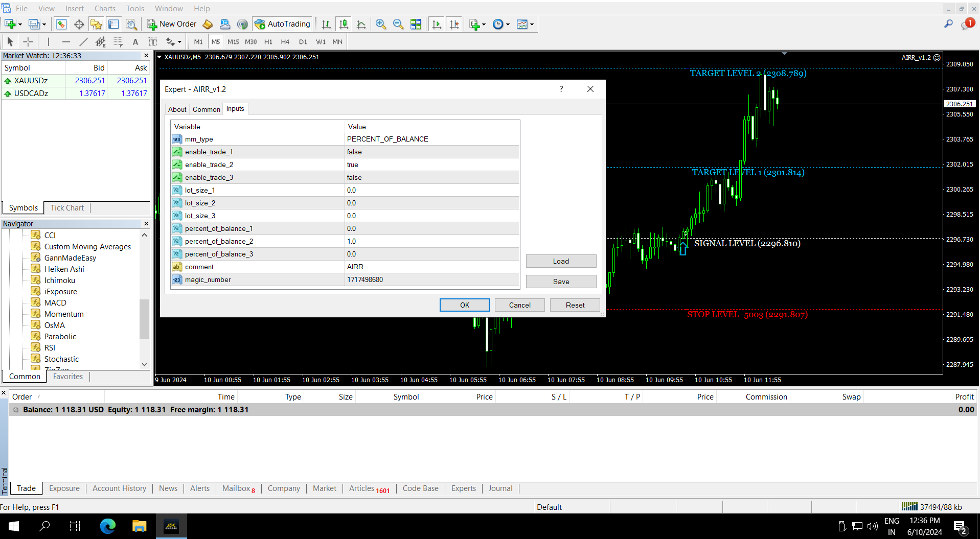This screenshot has height=539, width=980.
Task: Zoom out of the chart
Action: 398,24
